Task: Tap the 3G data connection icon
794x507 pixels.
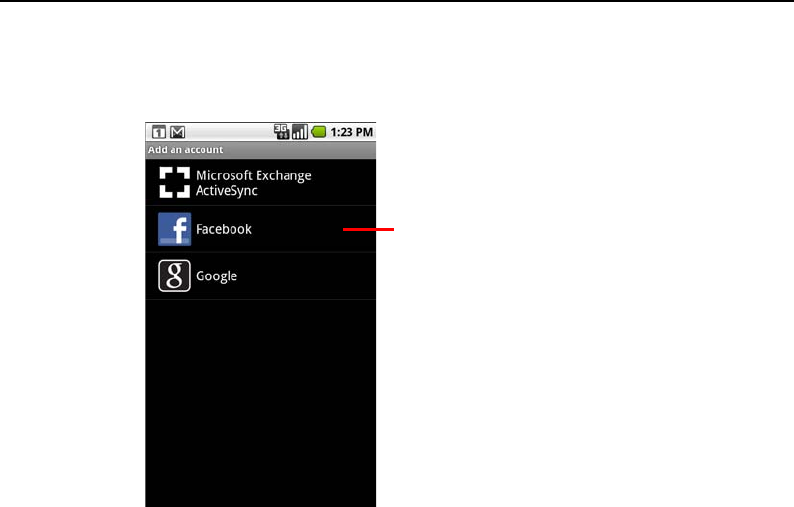Action: point(281,132)
